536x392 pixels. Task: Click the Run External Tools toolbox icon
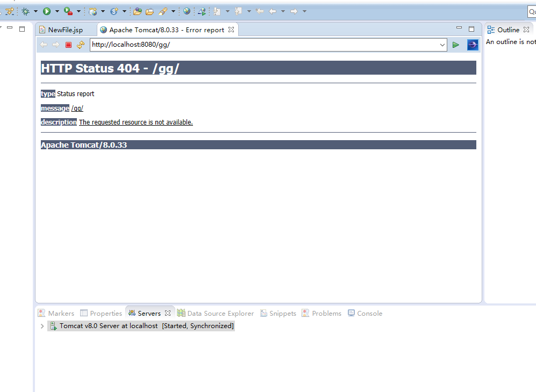pos(68,11)
